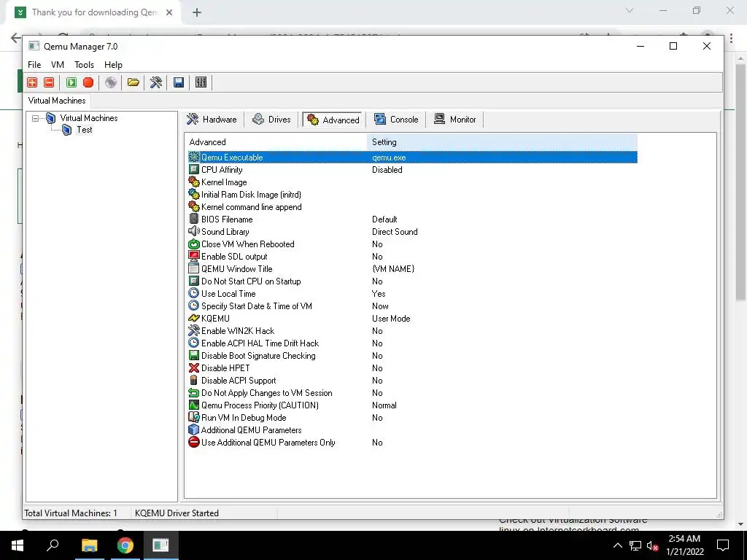Screen dimensions: 747x560
Task: Click the Use Additional QEMU Parameters Only icon
Action: [x=194, y=442]
